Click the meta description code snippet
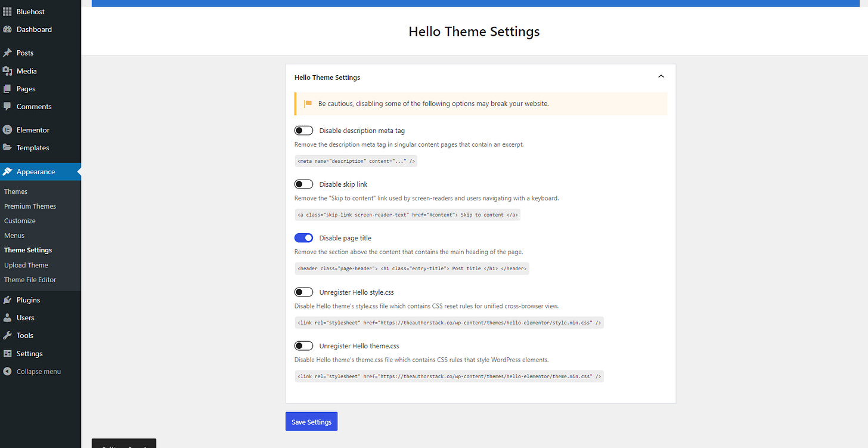The height and width of the screenshot is (448, 868). (x=356, y=160)
